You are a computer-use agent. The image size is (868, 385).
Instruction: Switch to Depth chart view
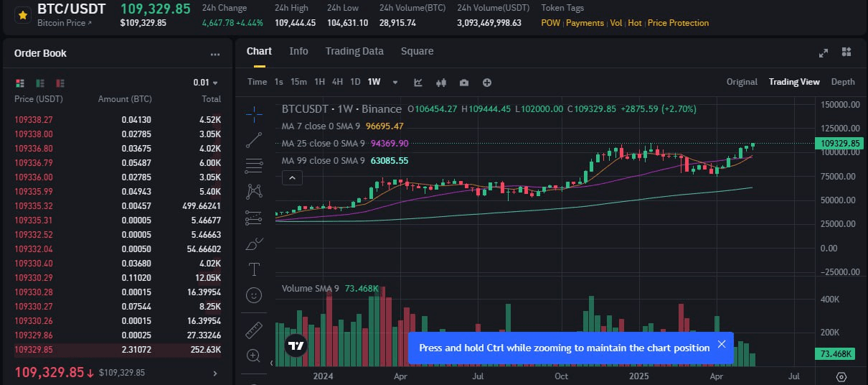point(843,82)
